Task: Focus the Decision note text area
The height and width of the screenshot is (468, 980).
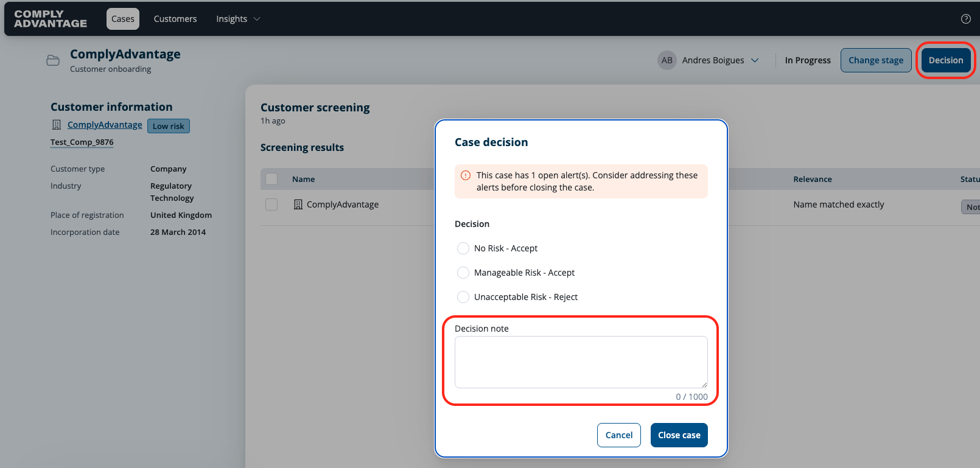Action: pyautogui.click(x=581, y=362)
